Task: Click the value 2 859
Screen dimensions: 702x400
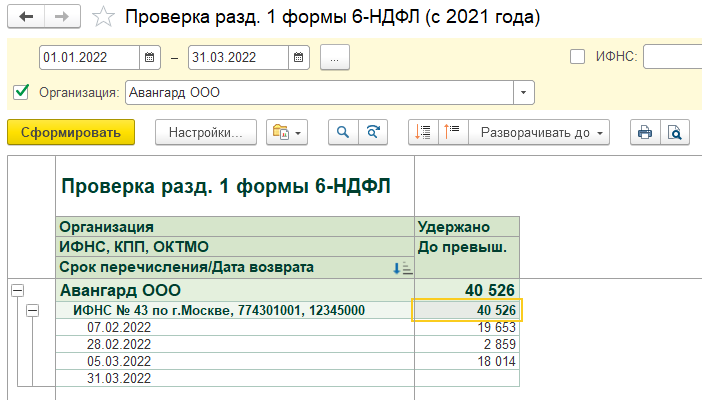Action: coord(500,344)
